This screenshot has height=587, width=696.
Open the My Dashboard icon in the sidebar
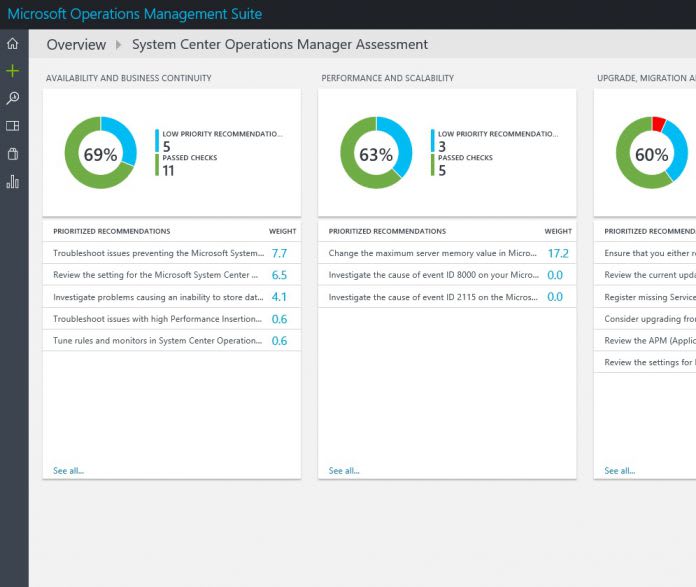[13, 126]
